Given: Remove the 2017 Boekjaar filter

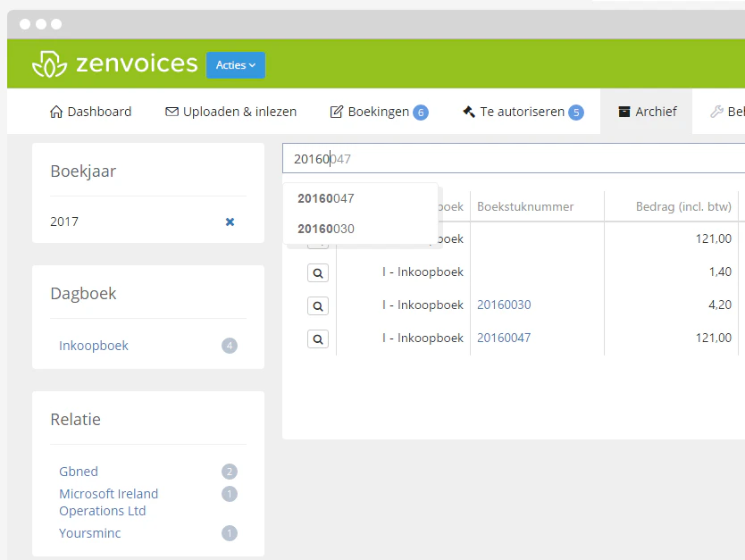Looking at the screenshot, I should [230, 221].
